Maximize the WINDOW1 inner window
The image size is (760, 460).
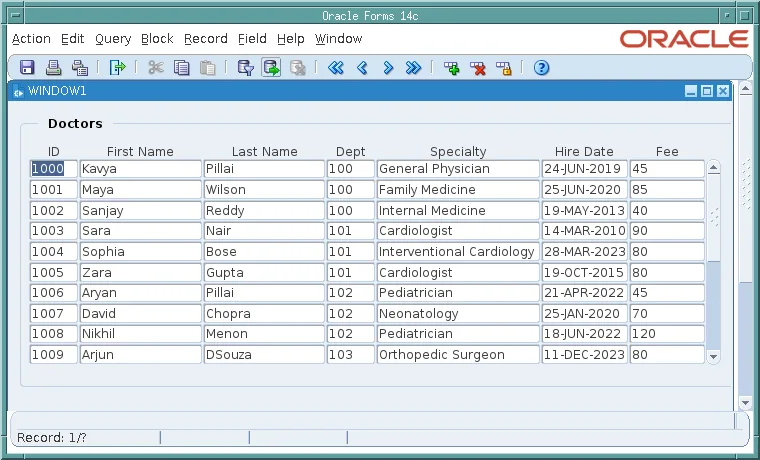coord(707,91)
